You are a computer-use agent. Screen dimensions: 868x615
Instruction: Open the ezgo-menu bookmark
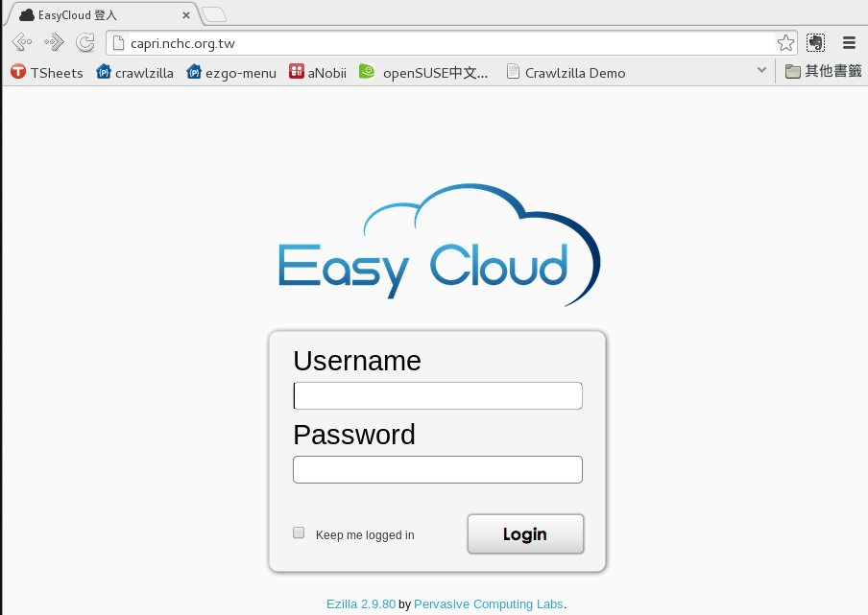pos(231,73)
